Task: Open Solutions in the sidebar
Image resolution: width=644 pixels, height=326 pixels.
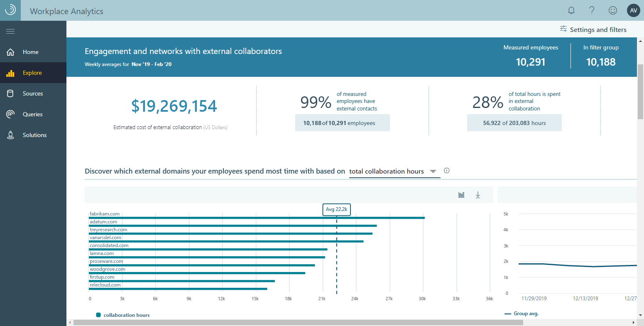Action: [x=33, y=135]
